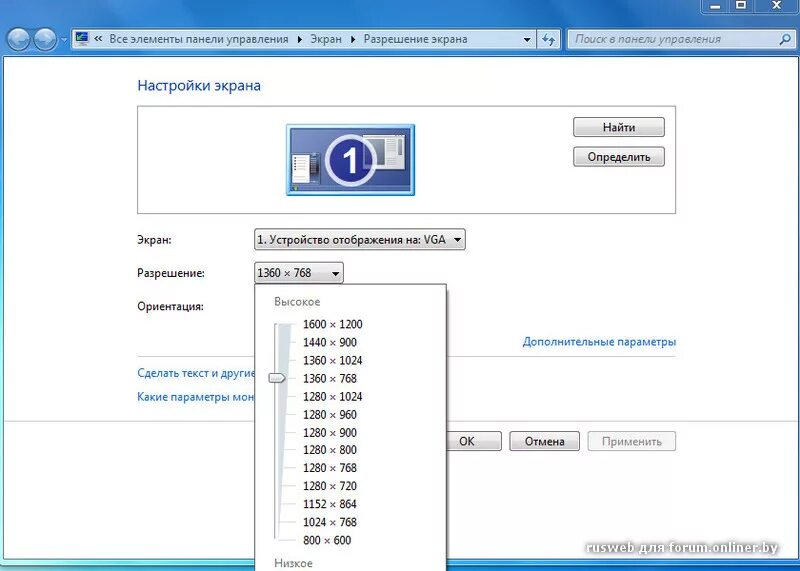Choose 1600 × 1200 resolution
Viewport: 800px width, 571px height.
pos(333,324)
